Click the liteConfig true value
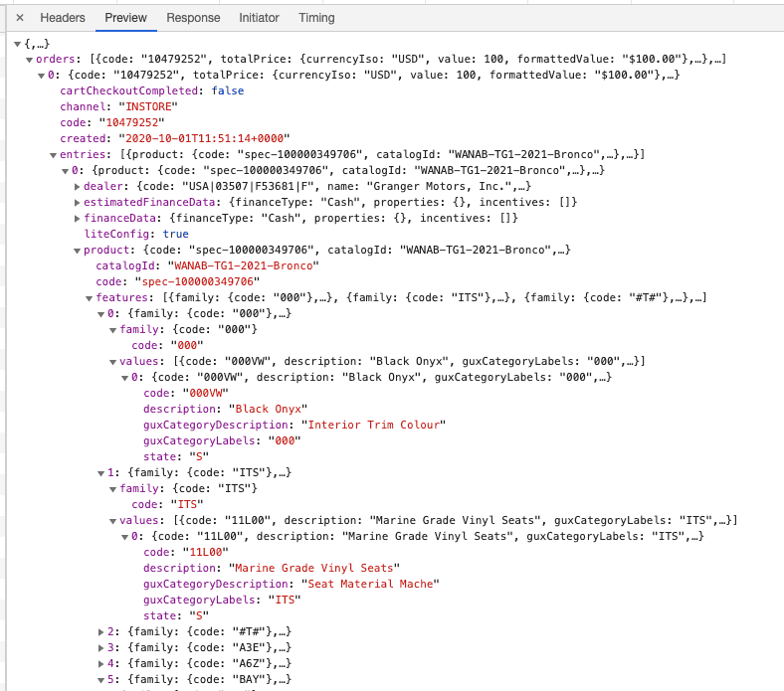The width and height of the screenshot is (784, 691). pos(175,235)
